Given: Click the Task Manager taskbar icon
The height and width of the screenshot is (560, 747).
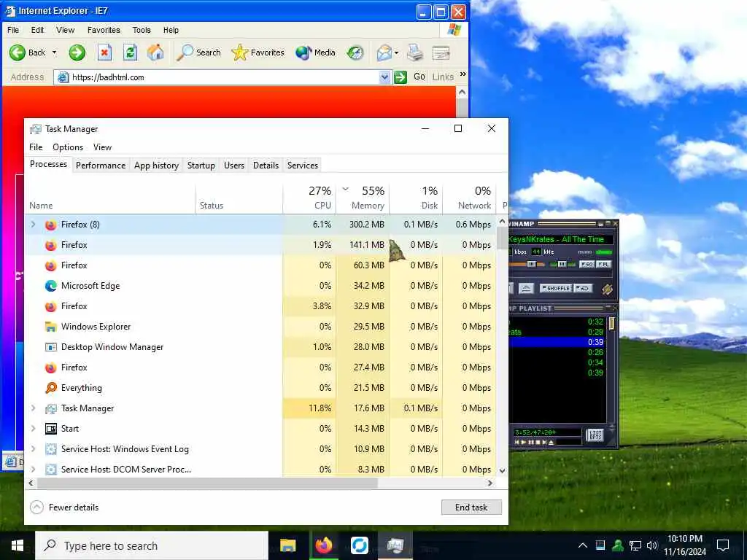Looking at the screenshot, I should [395, 545].
